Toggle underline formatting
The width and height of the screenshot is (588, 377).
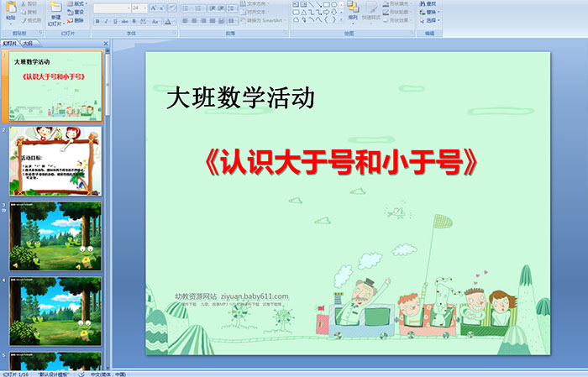(116, 21)
